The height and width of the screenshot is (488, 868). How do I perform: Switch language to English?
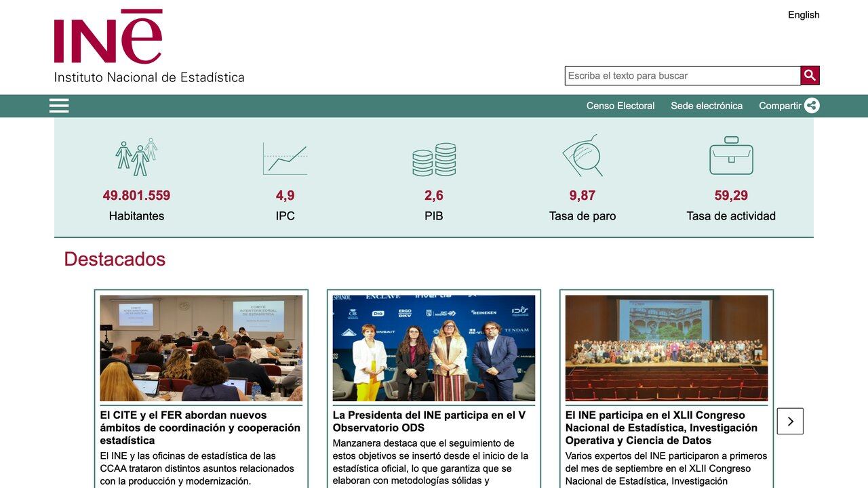pos(804,15)
